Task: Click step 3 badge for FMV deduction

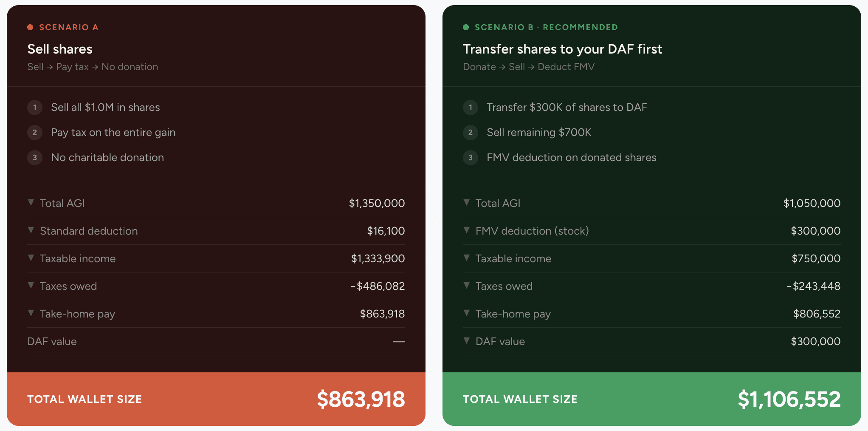Action: 471,158
